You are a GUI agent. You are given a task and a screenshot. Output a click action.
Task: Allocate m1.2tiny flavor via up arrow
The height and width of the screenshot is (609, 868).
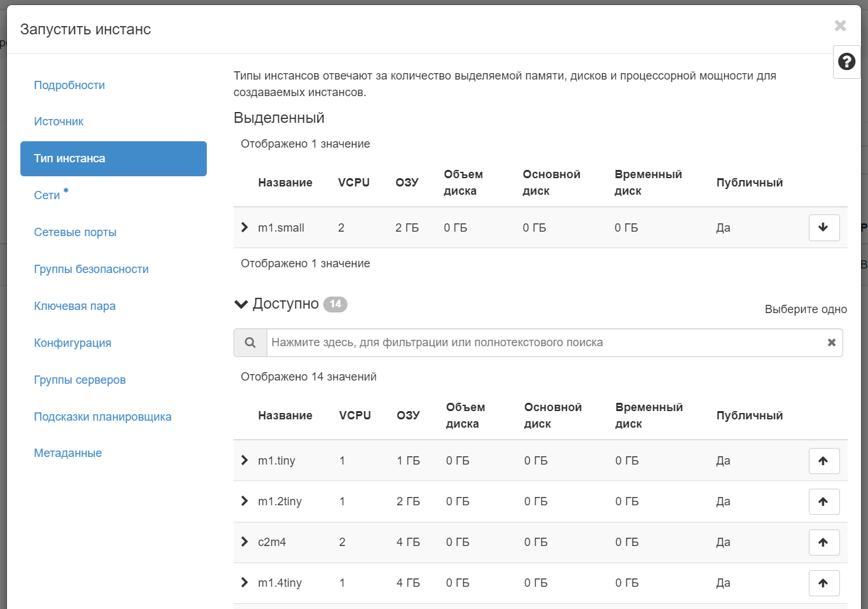click(824, 501)
